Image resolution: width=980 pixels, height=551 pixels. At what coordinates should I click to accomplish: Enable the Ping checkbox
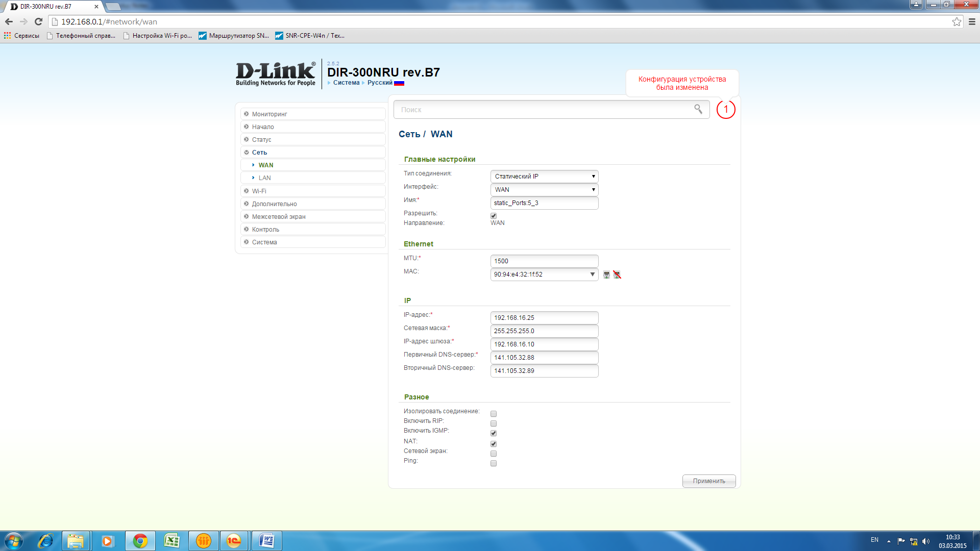(x=494, y=463)
